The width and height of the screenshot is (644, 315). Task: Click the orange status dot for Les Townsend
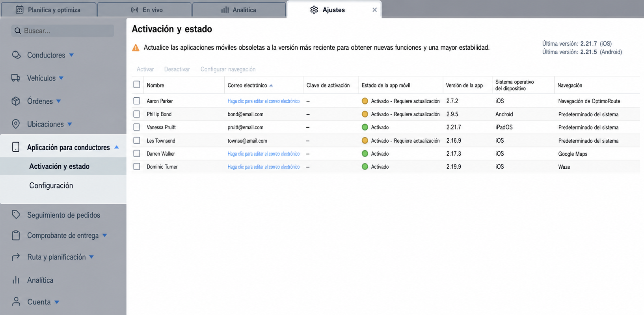click(365, 140)
